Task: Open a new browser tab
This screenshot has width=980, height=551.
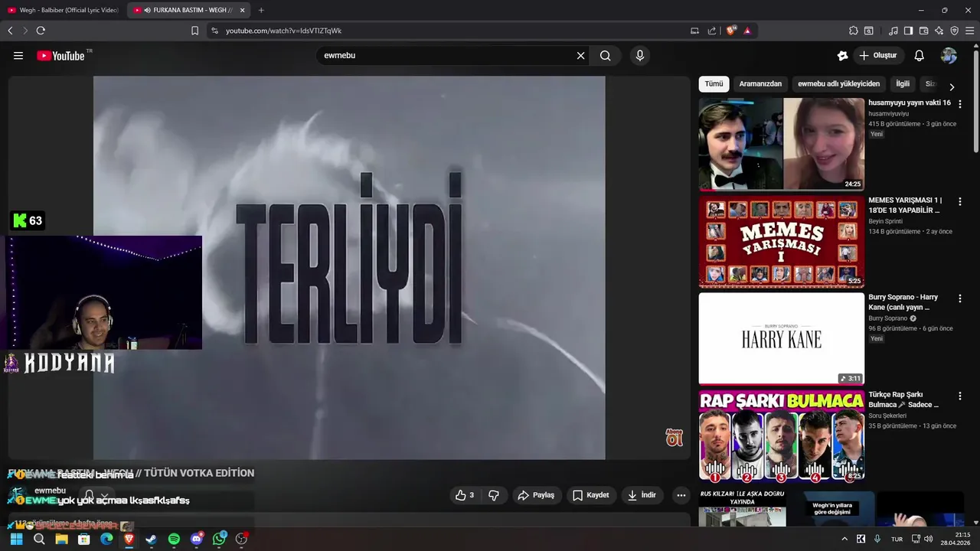Action: click(261, 10)
